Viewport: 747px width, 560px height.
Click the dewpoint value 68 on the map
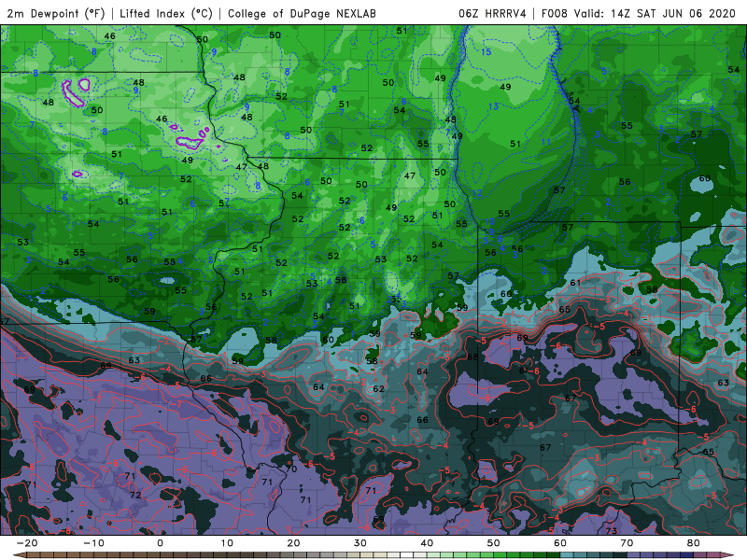click(x=472, y=357)
